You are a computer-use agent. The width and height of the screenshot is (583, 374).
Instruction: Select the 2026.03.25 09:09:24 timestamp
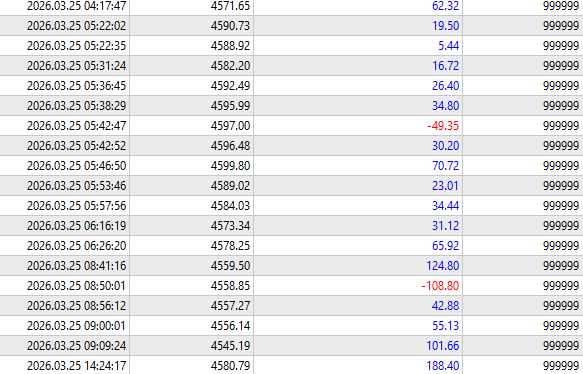[77, 346]
